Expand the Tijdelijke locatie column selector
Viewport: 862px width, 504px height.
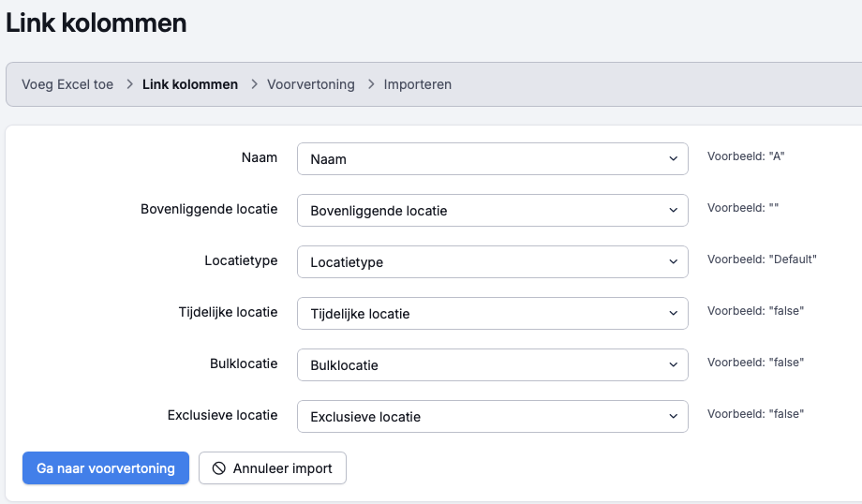(x=492, y=314)
